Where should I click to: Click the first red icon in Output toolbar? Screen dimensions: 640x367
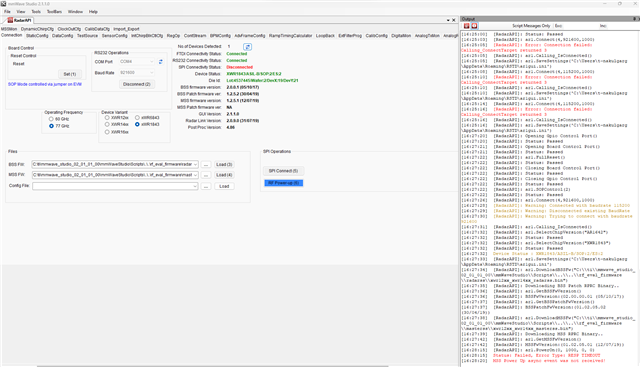tap(467, 26)
